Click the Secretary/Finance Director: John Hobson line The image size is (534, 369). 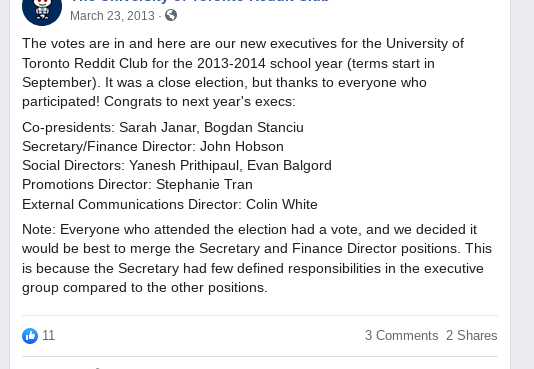pos(153,147)
